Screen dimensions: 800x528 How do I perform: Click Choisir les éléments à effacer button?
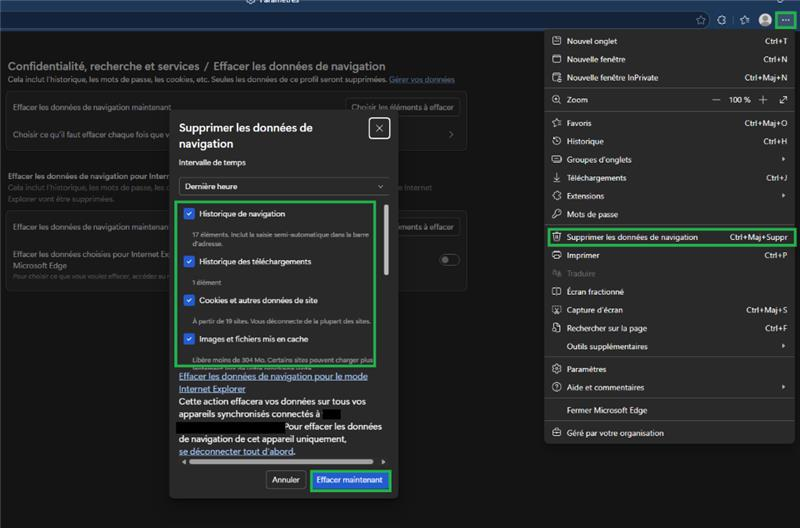coord(403,107)
